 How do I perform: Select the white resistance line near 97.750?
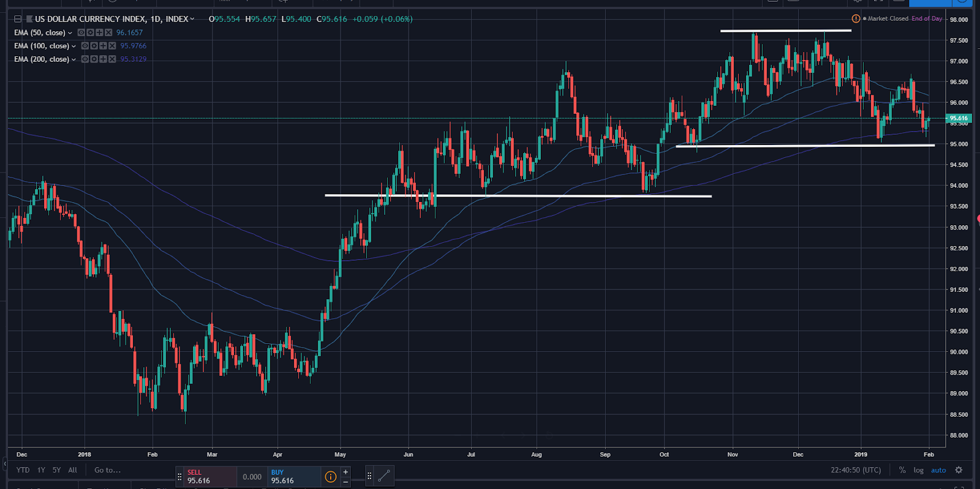pos(786,31)
